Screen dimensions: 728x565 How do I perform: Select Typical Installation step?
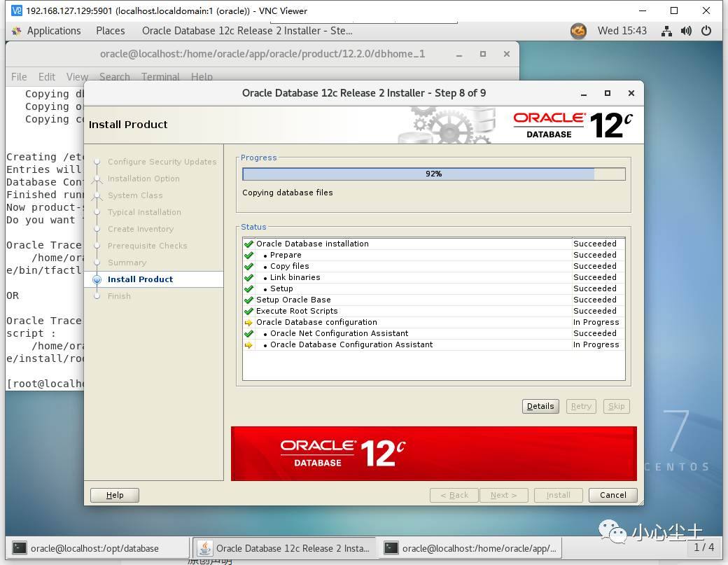pos(144,212)
